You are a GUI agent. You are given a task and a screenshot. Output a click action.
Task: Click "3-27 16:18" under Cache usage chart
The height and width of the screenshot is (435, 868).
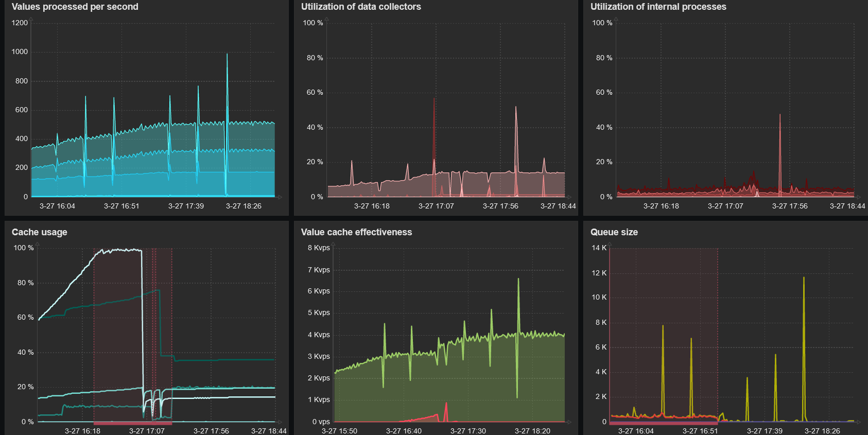(82, 431)
